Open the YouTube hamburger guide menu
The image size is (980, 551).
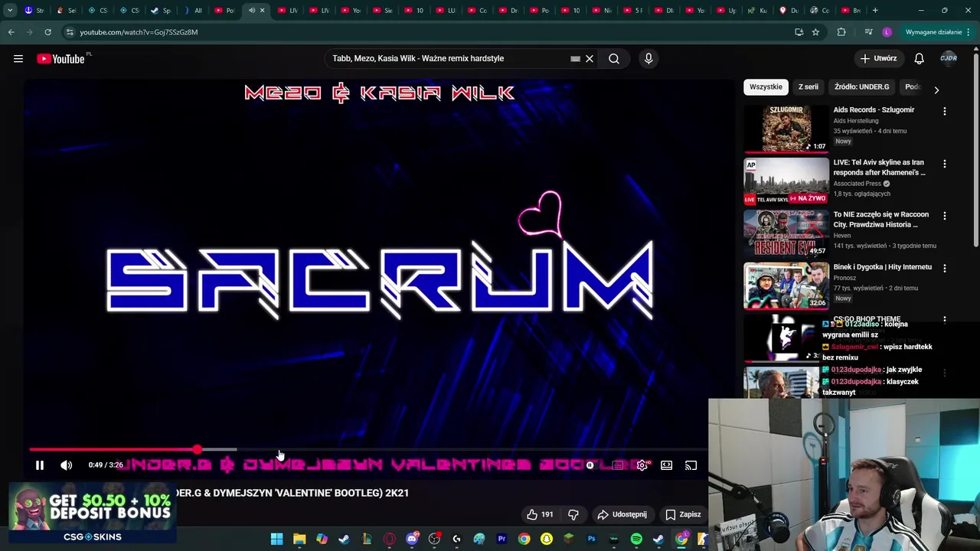tap(18, 59)
